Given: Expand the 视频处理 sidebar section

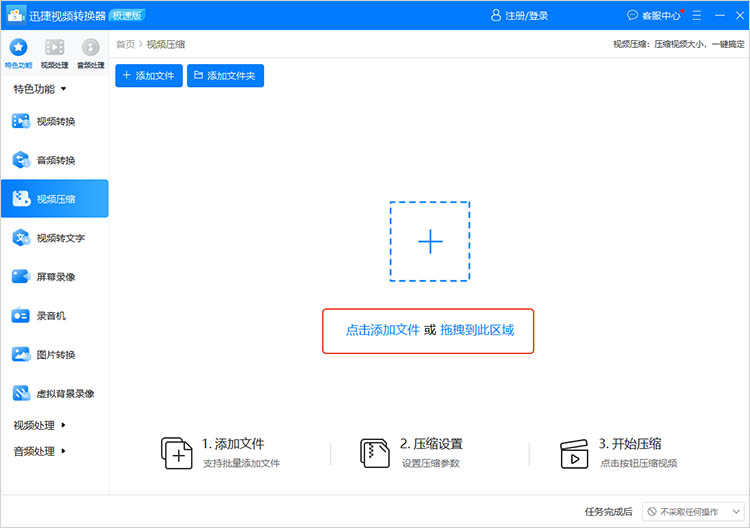Looking at the screenshot, I should point(40,425).
